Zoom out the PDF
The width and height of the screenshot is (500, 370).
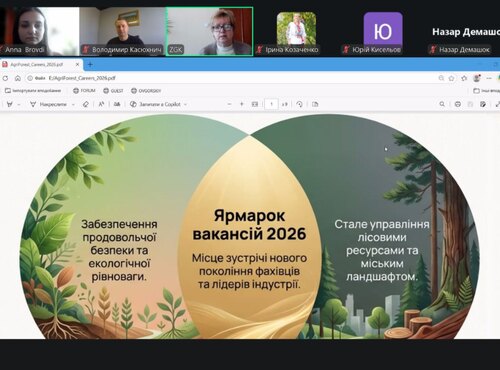(229, 104)
